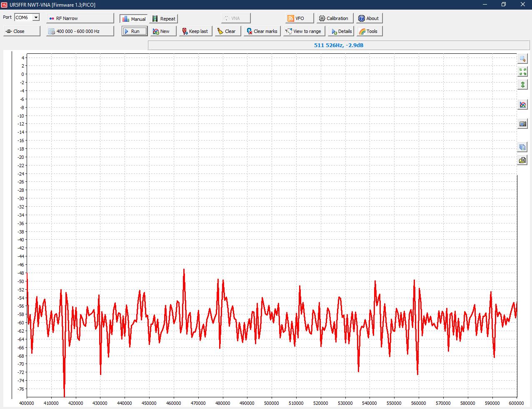Viewport: 532px width, 409px height.
Task: Click the multi-trace chart icon in sidebar
Action: 522,105
